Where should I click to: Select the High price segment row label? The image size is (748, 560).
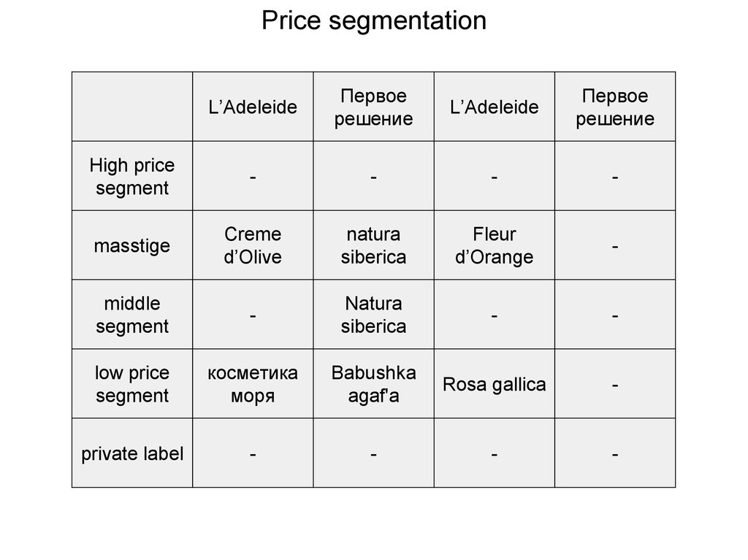pyautogui.click(x=132, y=176)
